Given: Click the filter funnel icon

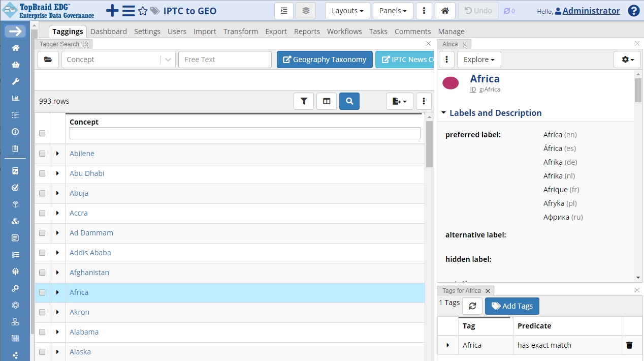Looking at the screenshot, I should [304, 101].
